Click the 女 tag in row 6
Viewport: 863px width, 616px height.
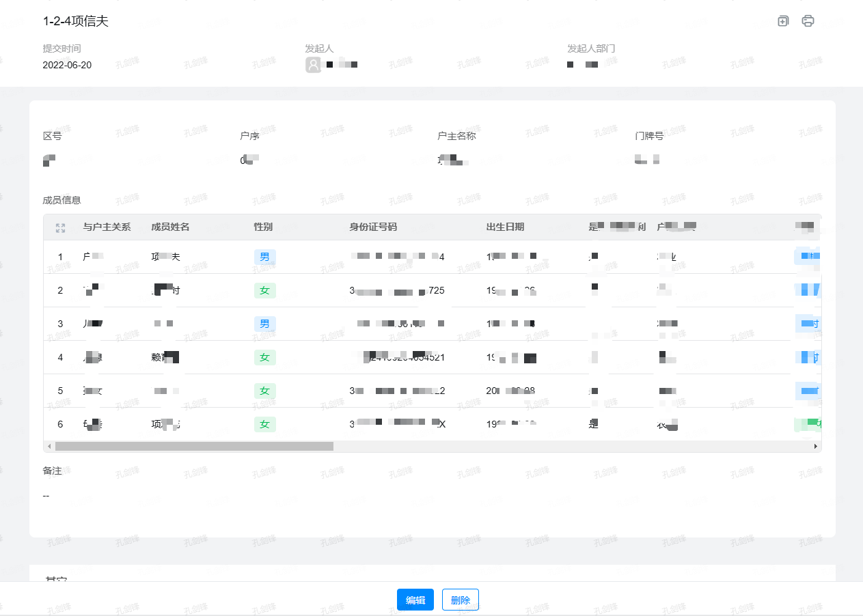coord(265,424)
